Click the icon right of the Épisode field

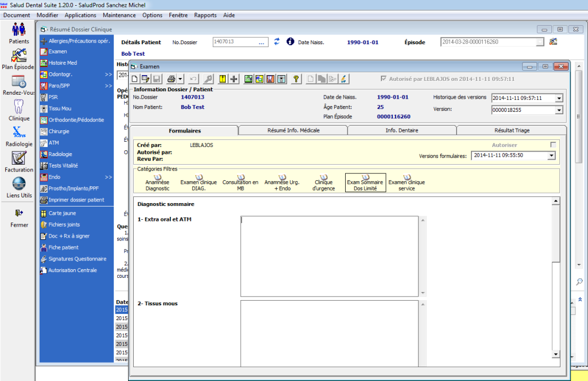553,41
